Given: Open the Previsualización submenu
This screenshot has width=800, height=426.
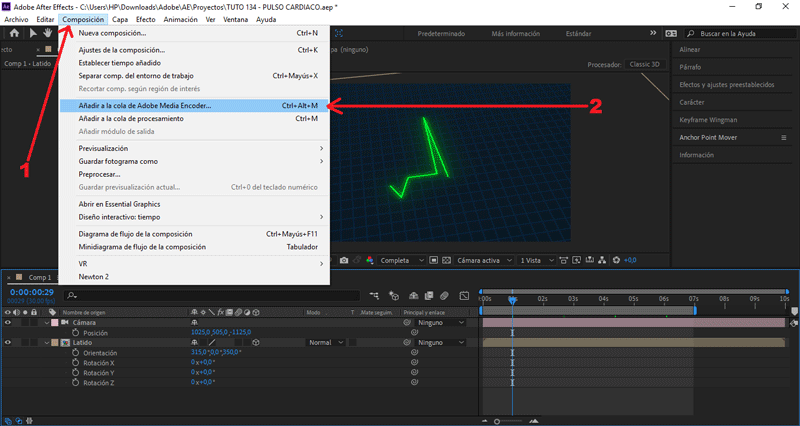Looking at the screenshot, I should [194, 148].
